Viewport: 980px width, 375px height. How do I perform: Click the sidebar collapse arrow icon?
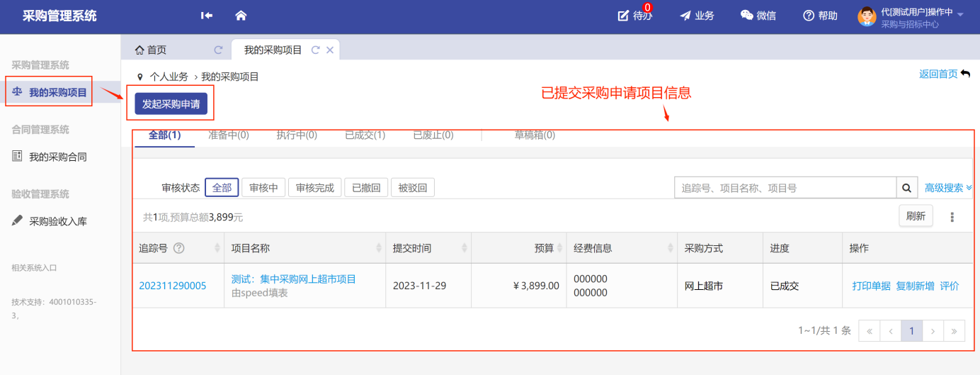pos(207,16)
